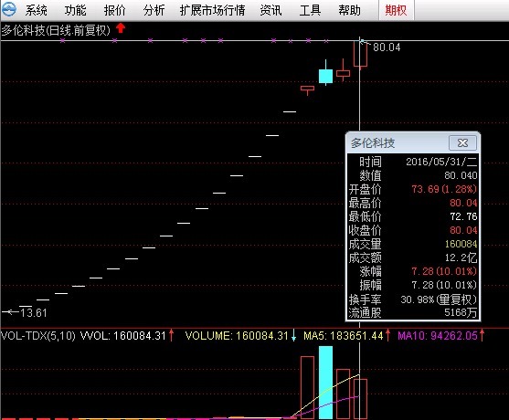Click the cyan volume bar

325,383
